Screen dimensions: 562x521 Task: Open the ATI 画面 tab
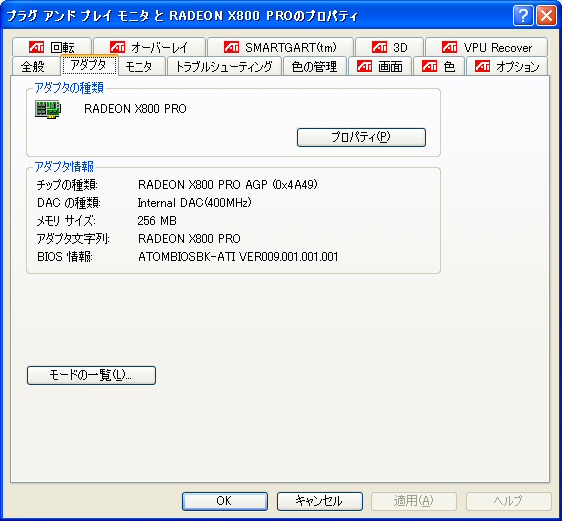click(380, 66)
